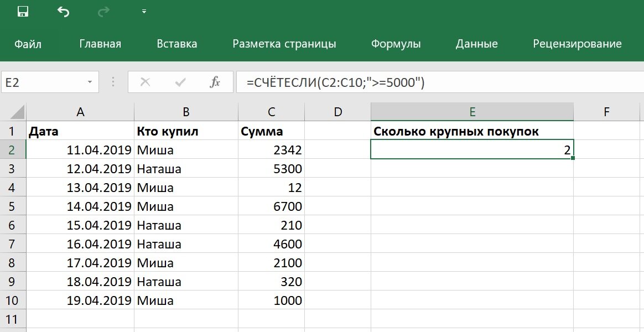Click the Undo arrow icon

[x=63, y=10]
